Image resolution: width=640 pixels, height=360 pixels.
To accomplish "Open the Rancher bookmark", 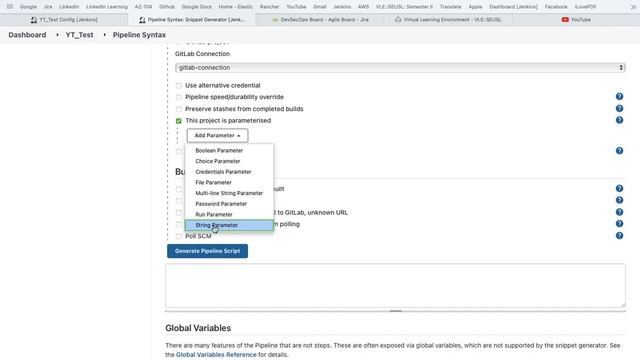I will pos(269,7).
